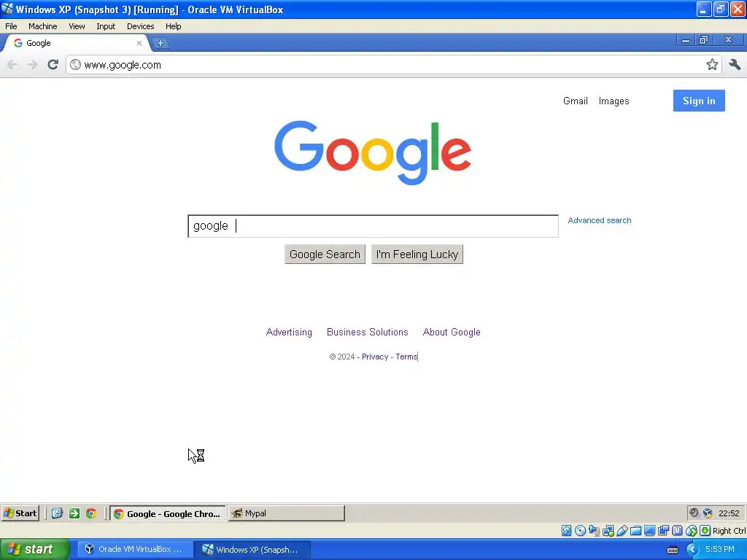Open the Images link
The width and height of the screenshot is (747, 560).
tap(614, 101)
